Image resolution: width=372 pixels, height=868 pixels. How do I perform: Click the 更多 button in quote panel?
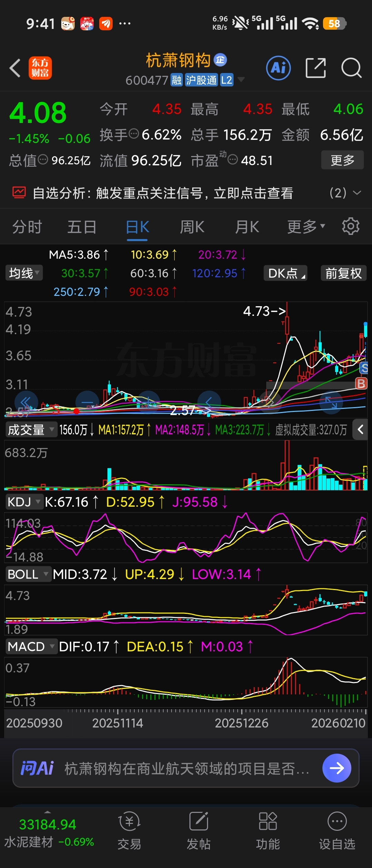(x=342, y=160)
